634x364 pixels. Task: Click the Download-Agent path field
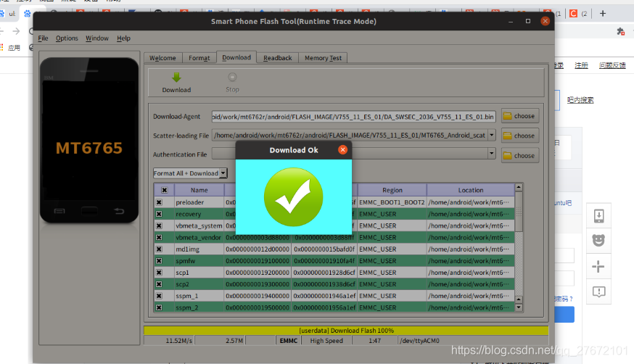[x=353, y=116]
